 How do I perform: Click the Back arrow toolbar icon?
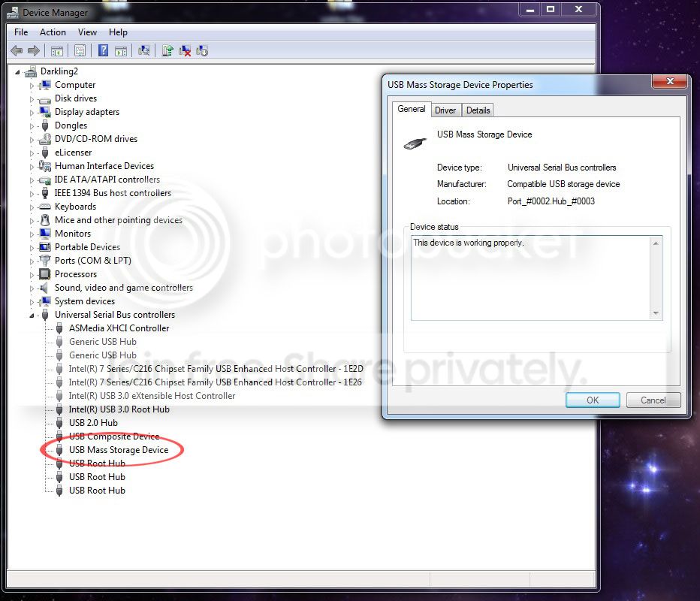(17, 51)
